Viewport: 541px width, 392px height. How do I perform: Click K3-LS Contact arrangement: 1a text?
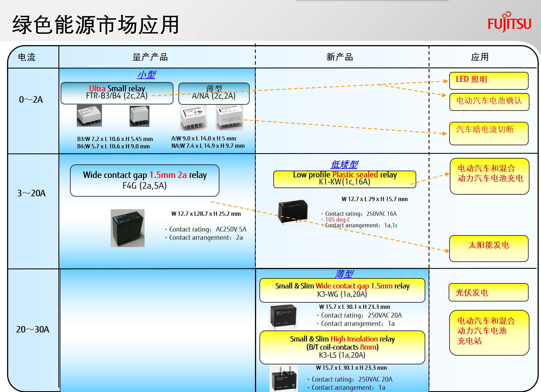click(x=346, y=387)
